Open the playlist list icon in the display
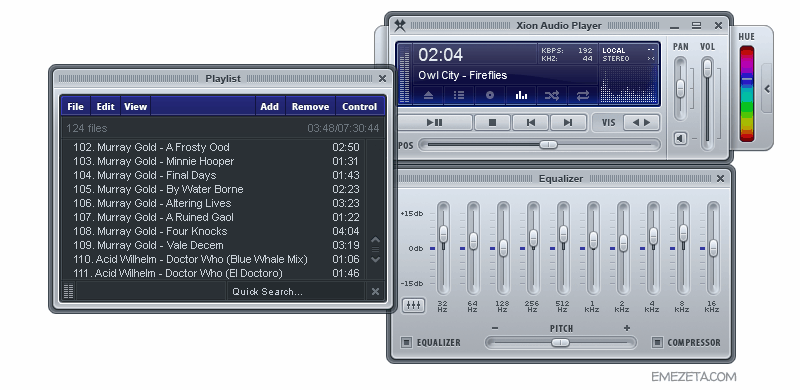The image size is (800, 390). [459, 95]
